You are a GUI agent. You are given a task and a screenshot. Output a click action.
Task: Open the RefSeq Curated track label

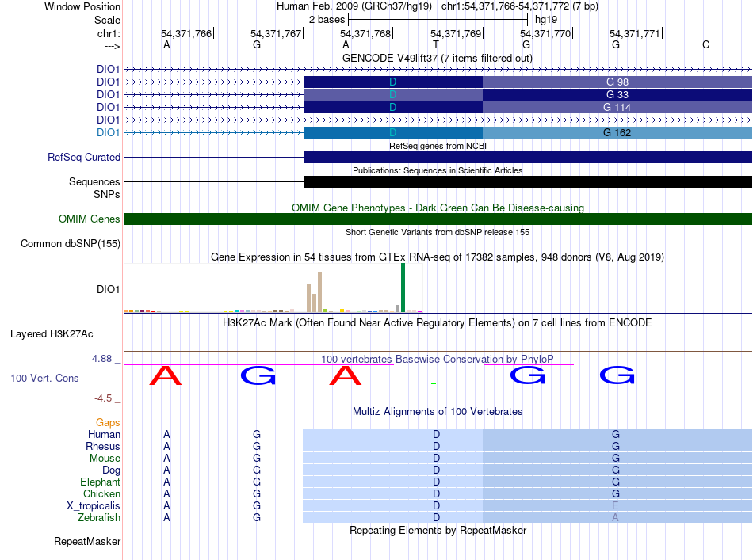tap(84, 158)
